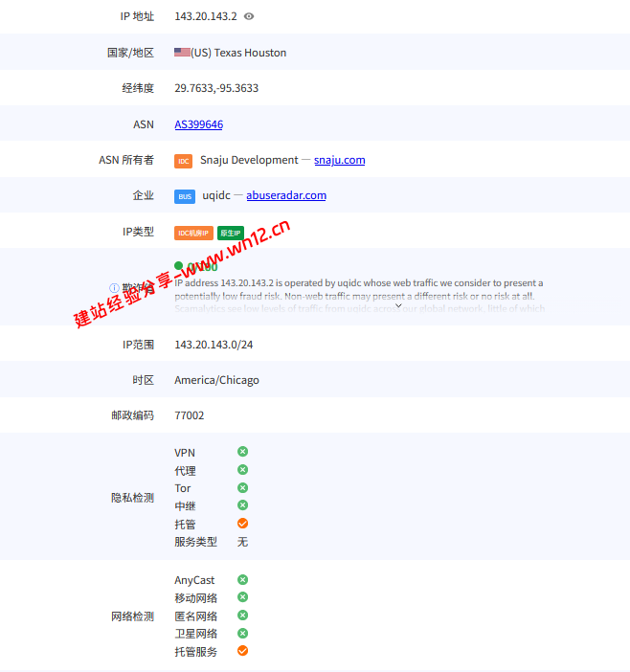This screenshot has width=630, height=672.
Task: Select the Snaju Development owner name
Action: point(249,160)
